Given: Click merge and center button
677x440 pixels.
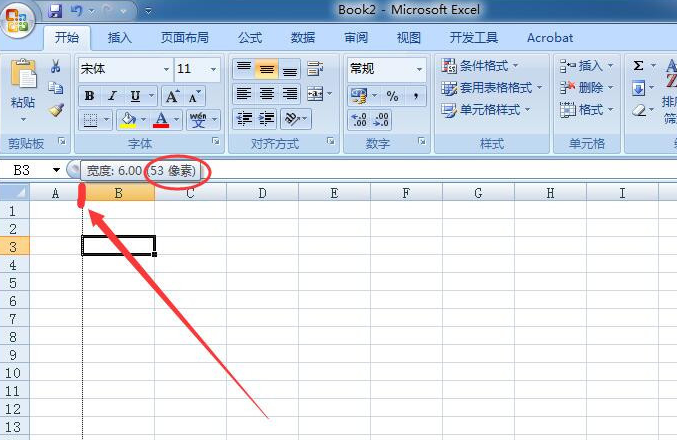Looking at the screenshot, I should pyautogui.click(x=315, y=93).
